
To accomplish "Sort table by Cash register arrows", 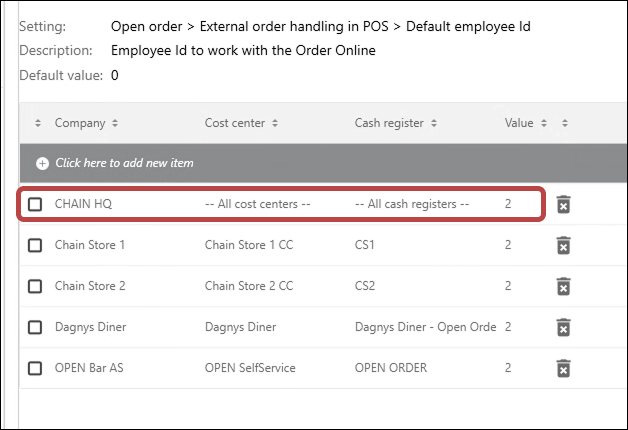I will (x=434, y=123).
